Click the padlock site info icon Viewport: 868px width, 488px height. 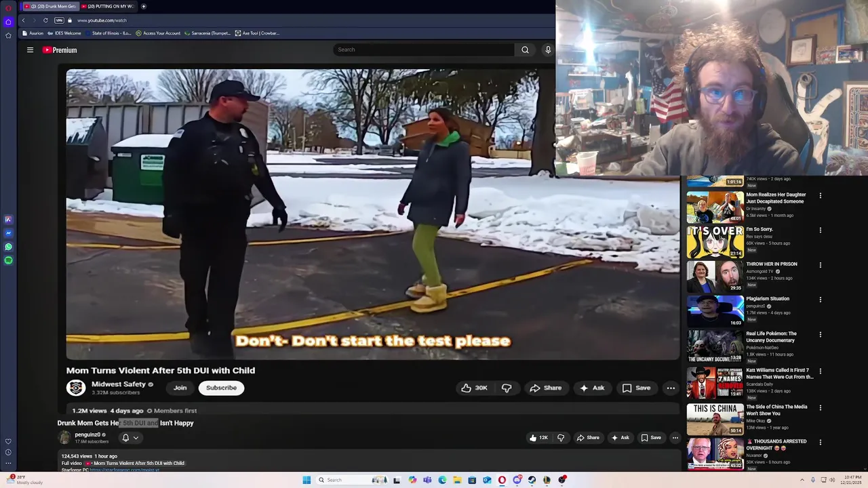(70, 20)
